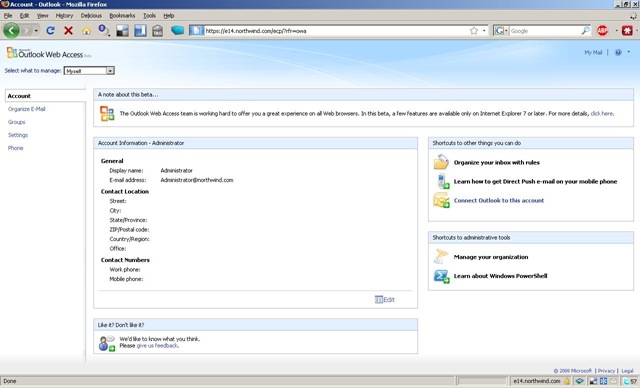
Task: Click the Delicious bookmarks toolbar icon
Action: tap(122, 31)
